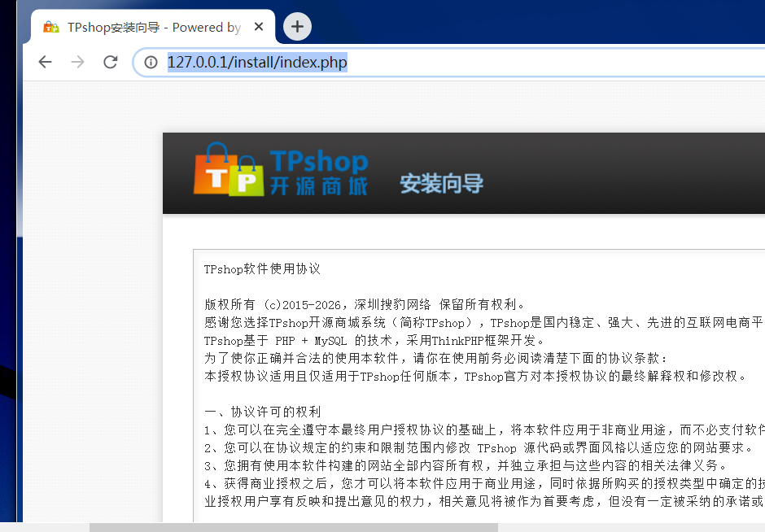765x532 pixels.
Task: Click the TPshop软件使用协议 heading
Action: 262,269
